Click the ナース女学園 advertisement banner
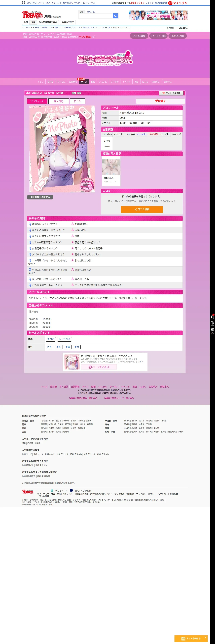The height and width of the screenshot is (644, 215). coord(158,15)
